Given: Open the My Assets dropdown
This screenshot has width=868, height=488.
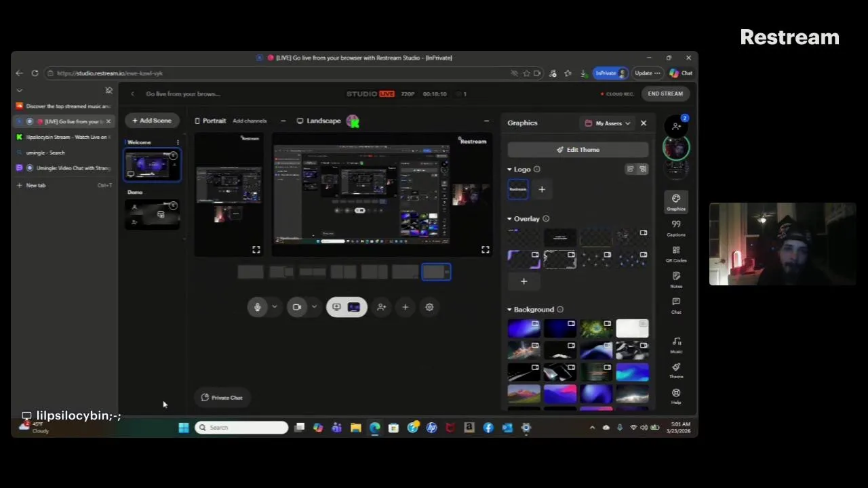Looking at the screenshot, I should click(608, 123).
